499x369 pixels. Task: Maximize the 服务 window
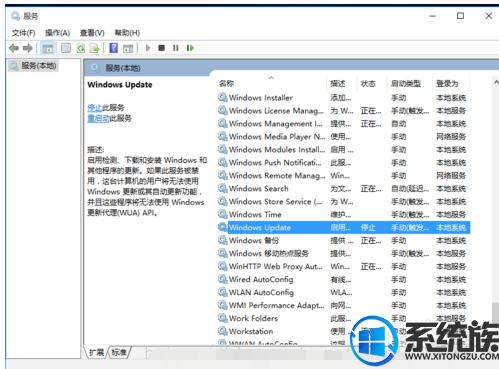[x=460, y=16]
